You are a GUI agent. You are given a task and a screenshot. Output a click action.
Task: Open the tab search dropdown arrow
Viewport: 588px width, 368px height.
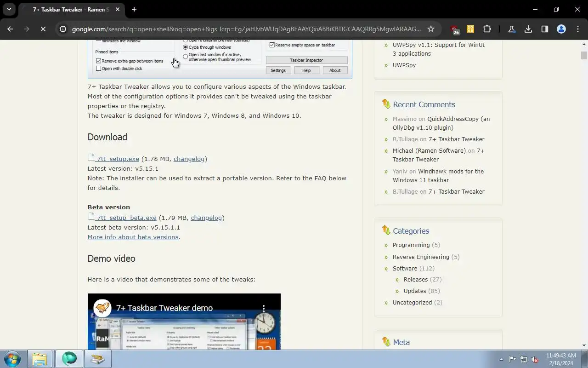point(9,9)
